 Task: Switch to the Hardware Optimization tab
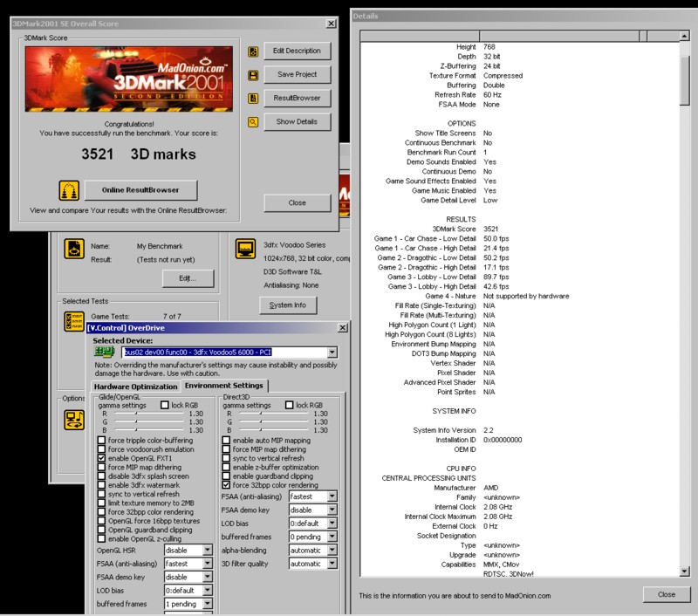pos(135,386)
